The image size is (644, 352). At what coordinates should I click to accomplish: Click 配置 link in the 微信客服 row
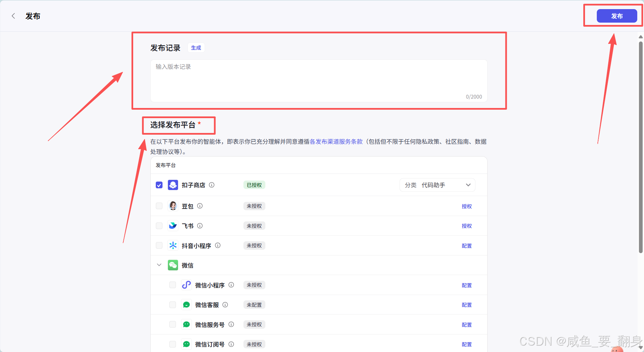[467, 305]
